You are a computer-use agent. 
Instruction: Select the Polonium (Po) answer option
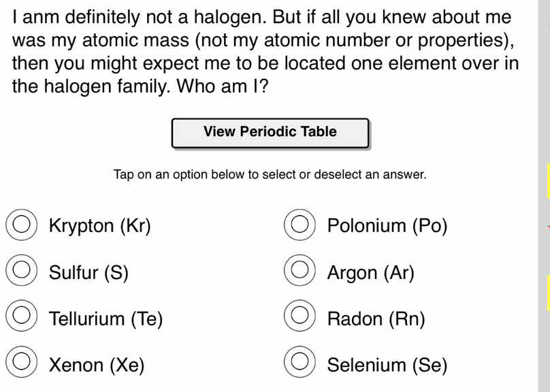[x=300, y=225]
